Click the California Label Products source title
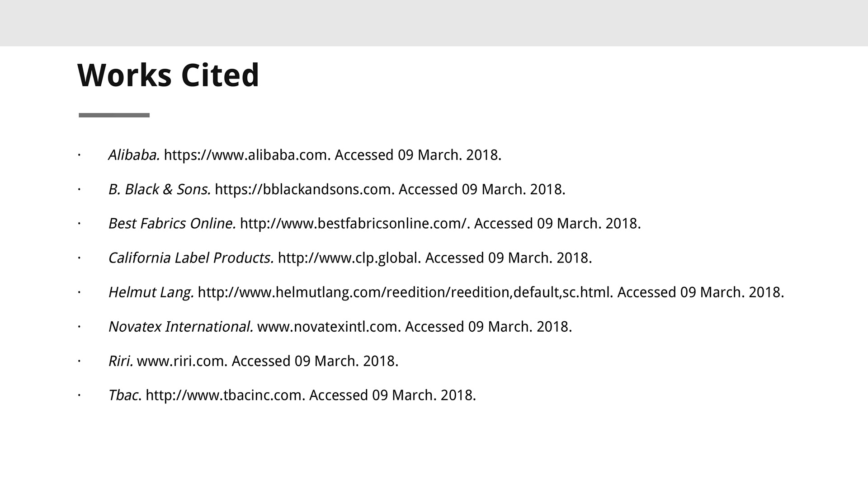The height and width of the screenshot is (488, 868). click(x=191, y=258)
